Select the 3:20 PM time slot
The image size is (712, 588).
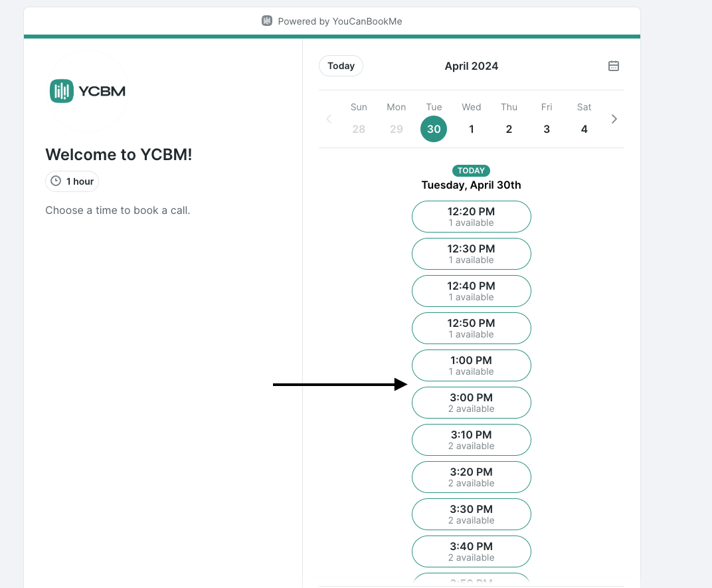coord(472,477)
